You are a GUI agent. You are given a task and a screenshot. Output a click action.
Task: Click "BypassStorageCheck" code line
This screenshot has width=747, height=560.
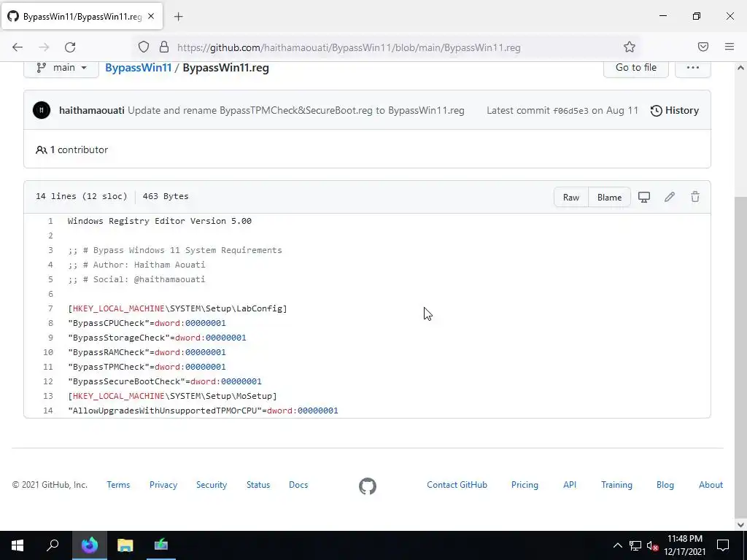click(157, 338)
